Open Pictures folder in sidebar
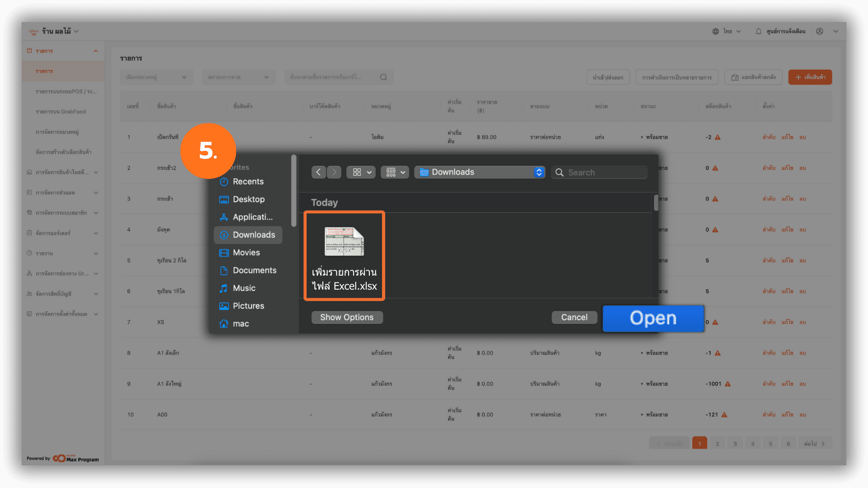 (248, 306)
